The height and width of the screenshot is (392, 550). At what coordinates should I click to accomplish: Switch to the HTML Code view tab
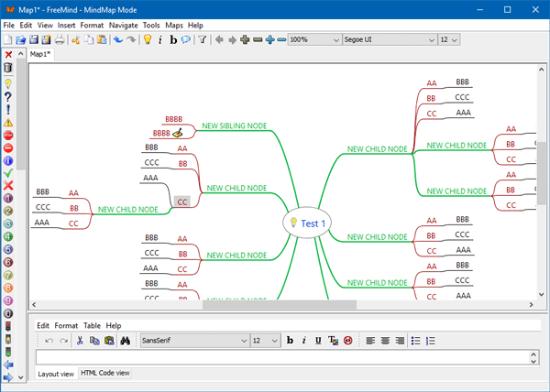pos(105,374)
